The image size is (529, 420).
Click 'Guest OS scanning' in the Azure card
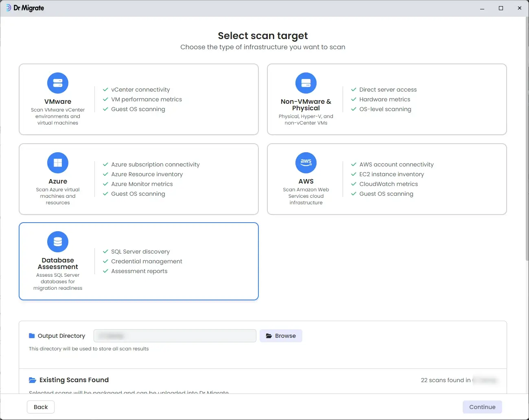(x=138, y=194)
